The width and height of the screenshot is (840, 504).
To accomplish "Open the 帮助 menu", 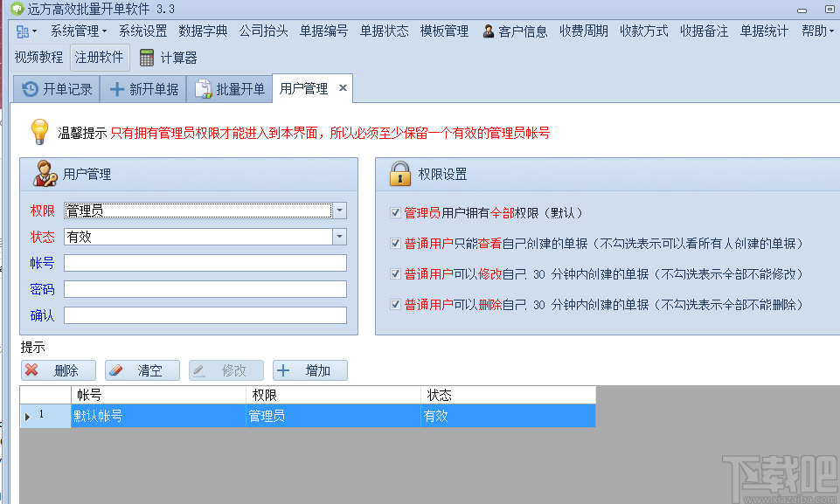I will click(x=813, y=31).
